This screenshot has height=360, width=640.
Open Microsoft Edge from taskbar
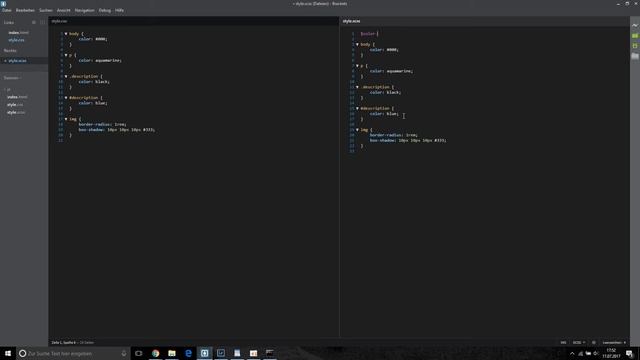pos(188,353)
